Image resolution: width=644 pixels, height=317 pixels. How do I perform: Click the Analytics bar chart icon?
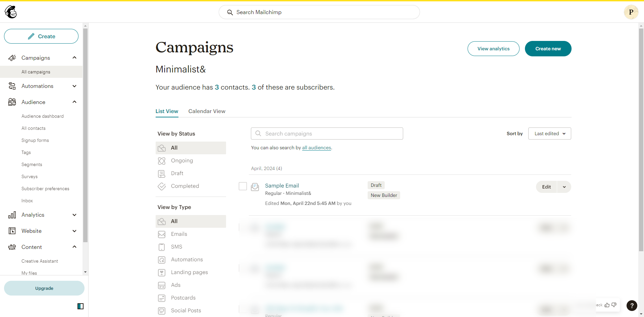(x=12, y=215)
